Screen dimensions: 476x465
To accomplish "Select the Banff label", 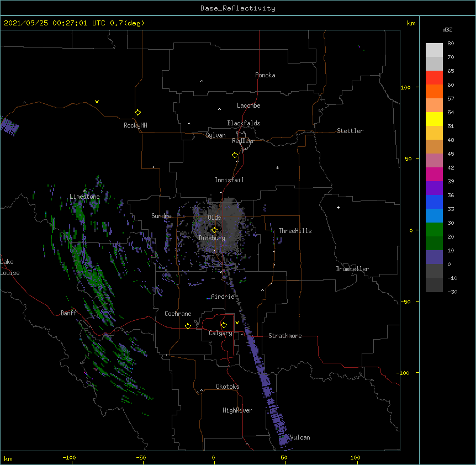I will 68,313.
